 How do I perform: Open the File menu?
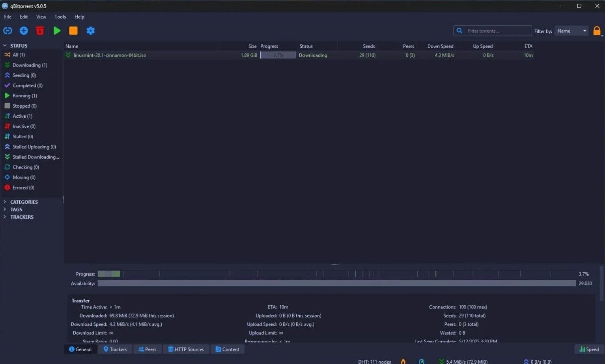(7, 17)
